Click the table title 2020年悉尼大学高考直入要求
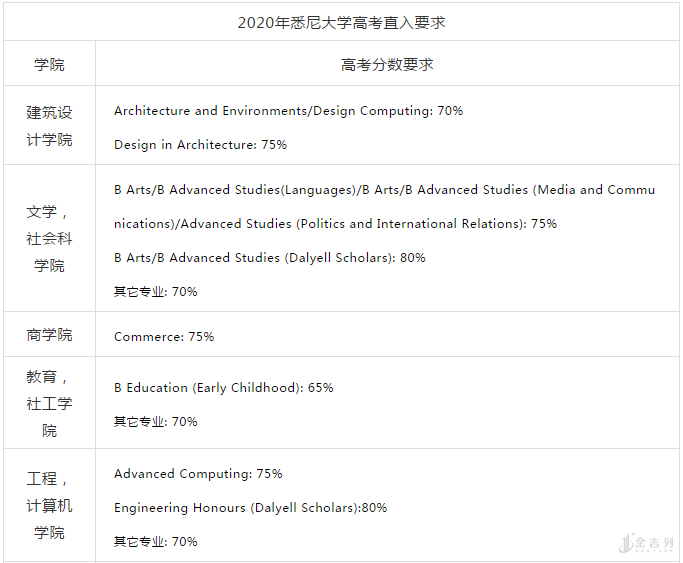The image size is (683, 563). tap(341, 22)
